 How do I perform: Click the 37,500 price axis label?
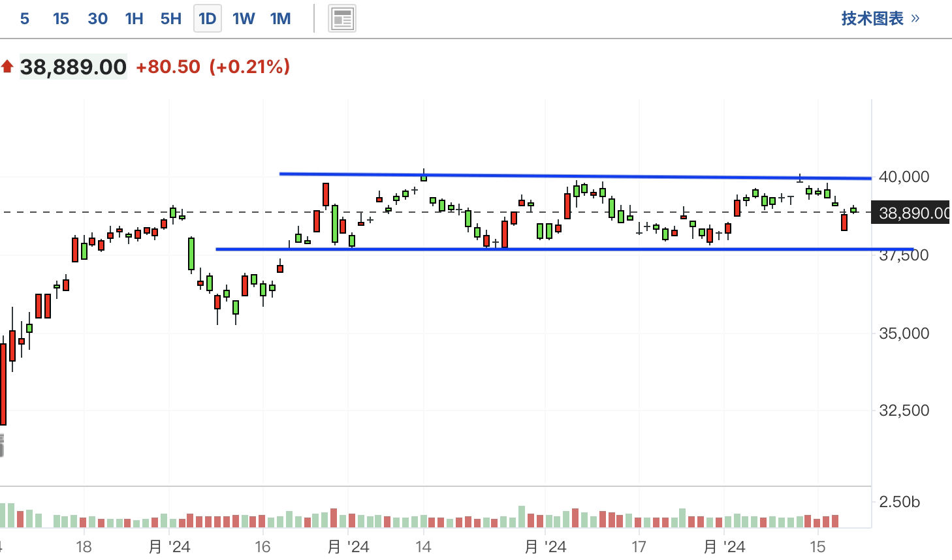click(904, 256)
